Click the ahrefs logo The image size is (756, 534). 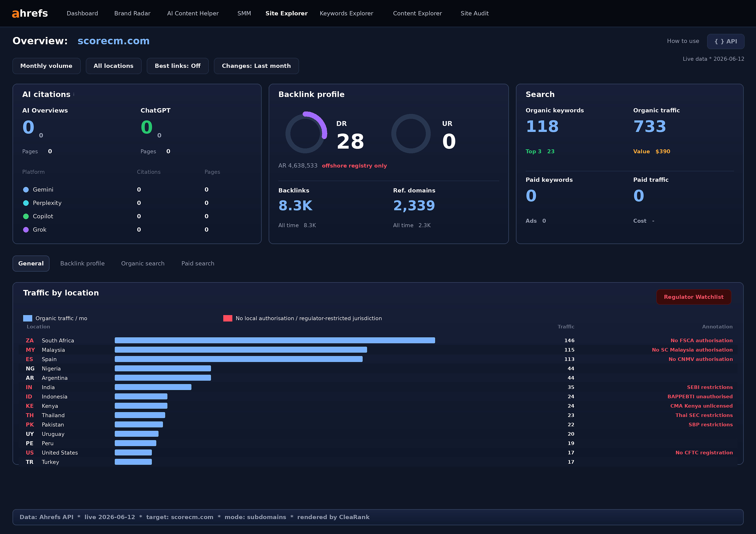tap(30, 14)
